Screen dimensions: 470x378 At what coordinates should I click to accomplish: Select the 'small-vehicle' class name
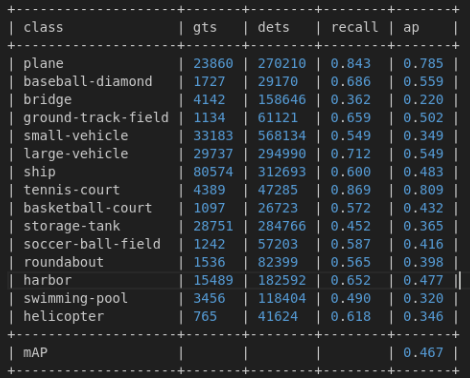tap(76, 136)
